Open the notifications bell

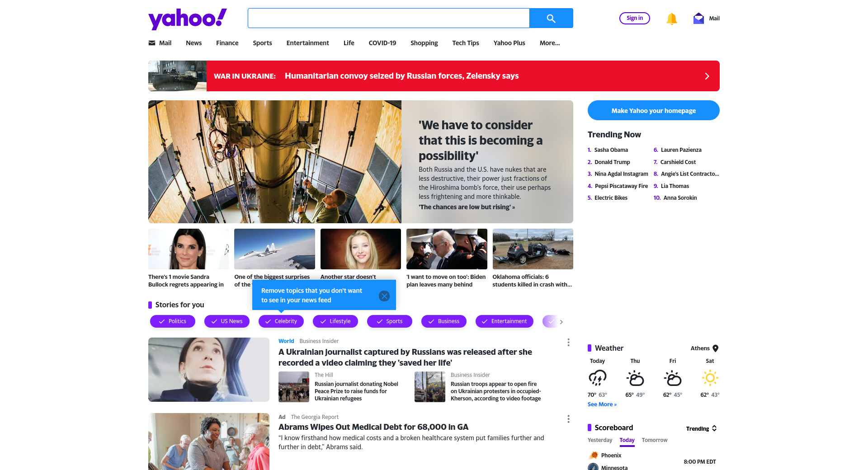pos(671,19)
